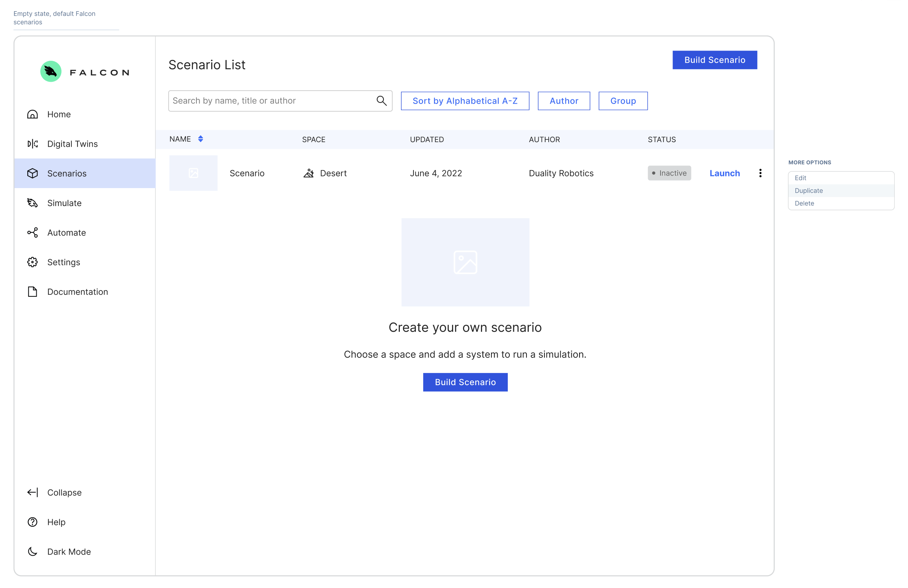Click the search magnifier icon
Screen dimensions: 908x588
(381, 100)
